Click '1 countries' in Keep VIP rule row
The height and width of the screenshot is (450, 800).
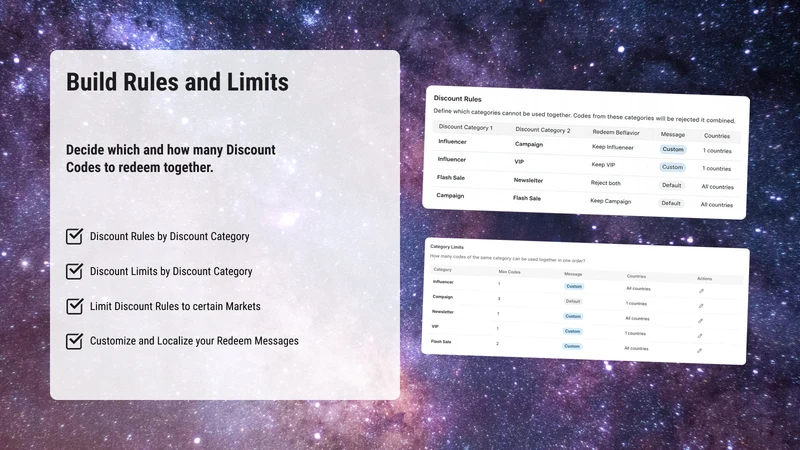click(717, 168)
